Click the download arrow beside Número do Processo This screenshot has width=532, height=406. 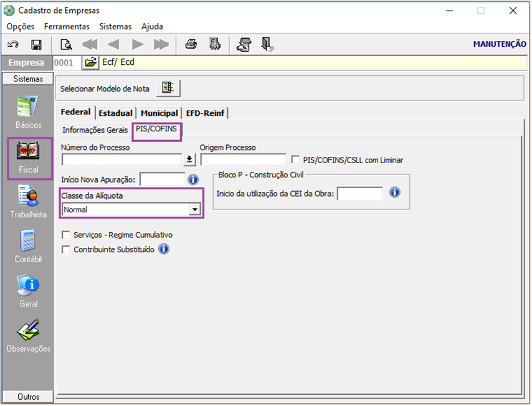(x=189, y=159)
